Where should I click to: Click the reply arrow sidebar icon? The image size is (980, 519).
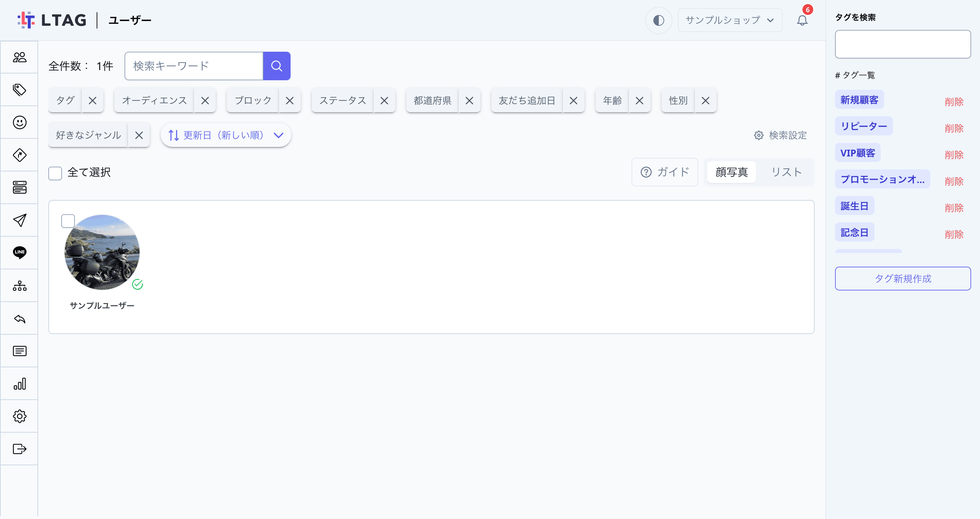click(19, 319)
